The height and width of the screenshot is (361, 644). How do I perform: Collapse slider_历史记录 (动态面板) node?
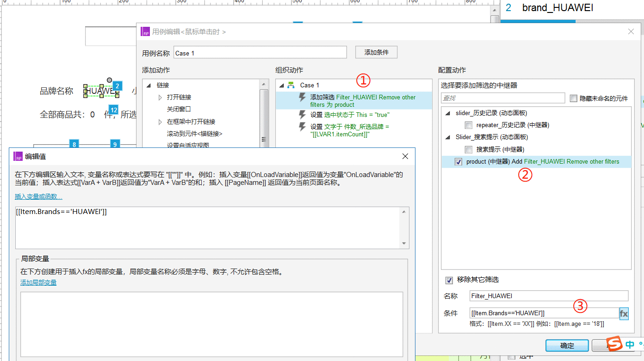(x=447, y=113)
